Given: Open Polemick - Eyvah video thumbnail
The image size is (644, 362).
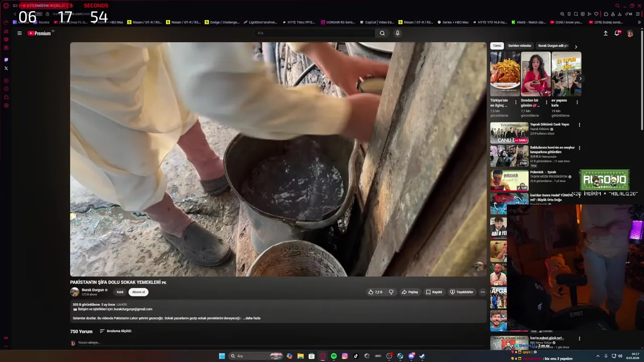Looking at the screenshot, I should 509,180.
